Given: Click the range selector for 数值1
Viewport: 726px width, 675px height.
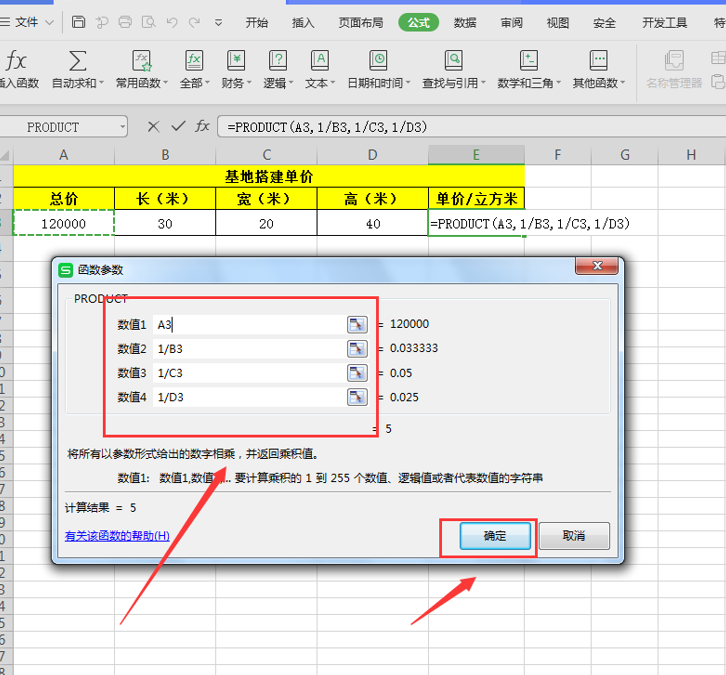Looking at the screenshot, I should (357, 325).
